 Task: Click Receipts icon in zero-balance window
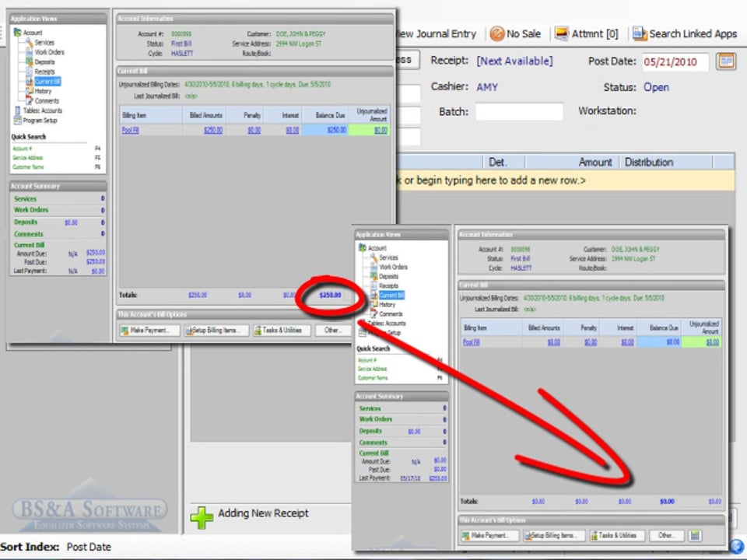(373, 285)
